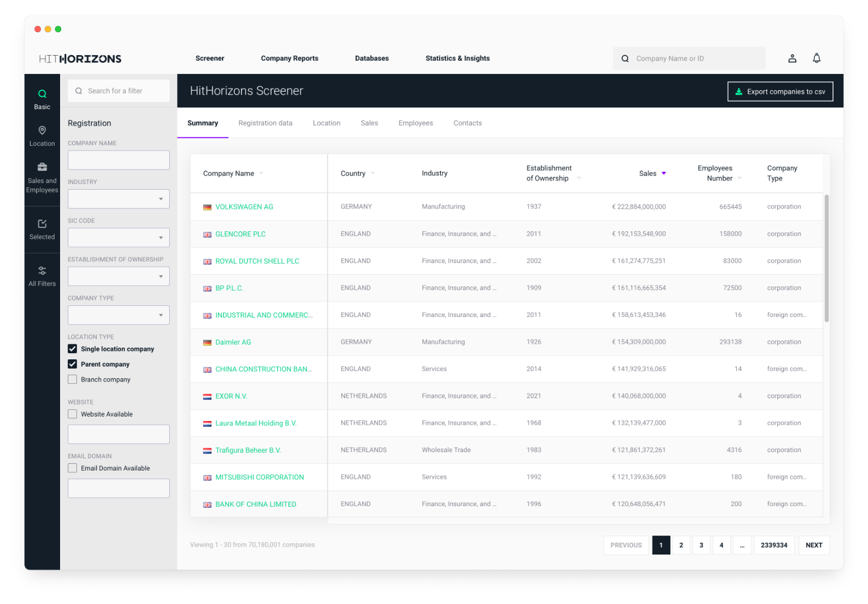Click Export companies to csv button

click(x=780, y=92)
